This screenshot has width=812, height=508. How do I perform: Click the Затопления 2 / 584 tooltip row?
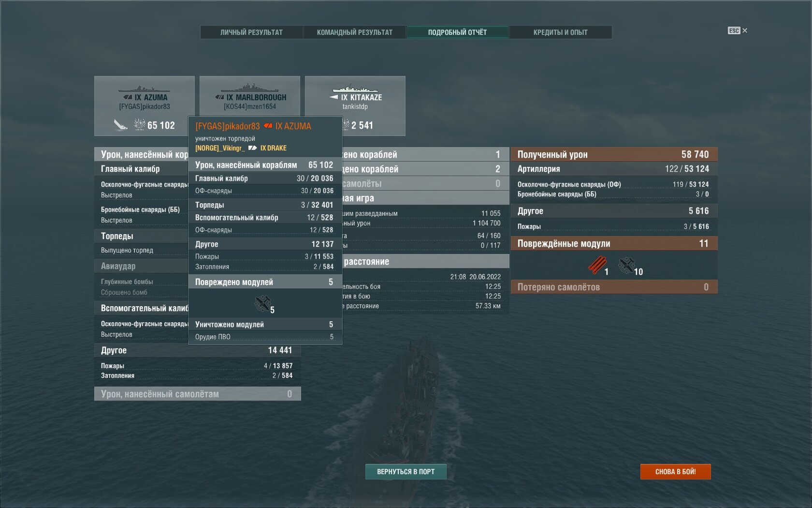coord(265,267)
